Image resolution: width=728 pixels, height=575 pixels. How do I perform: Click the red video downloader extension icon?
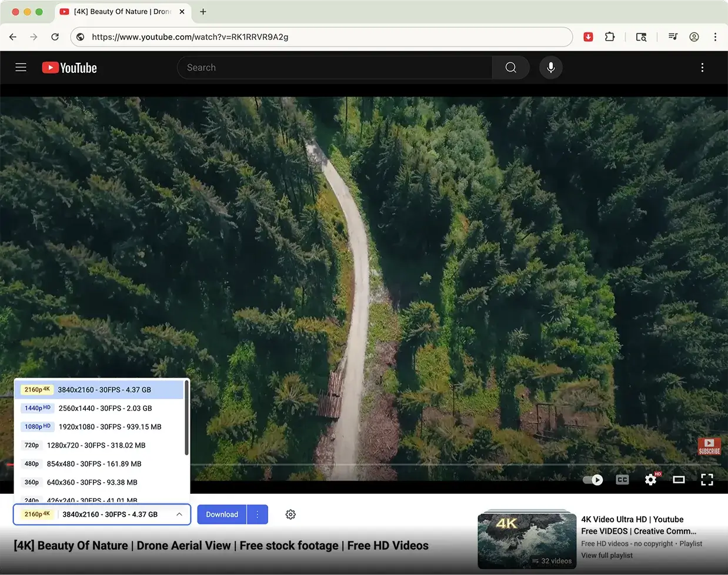pyautogui.click(x=588, y=36)
